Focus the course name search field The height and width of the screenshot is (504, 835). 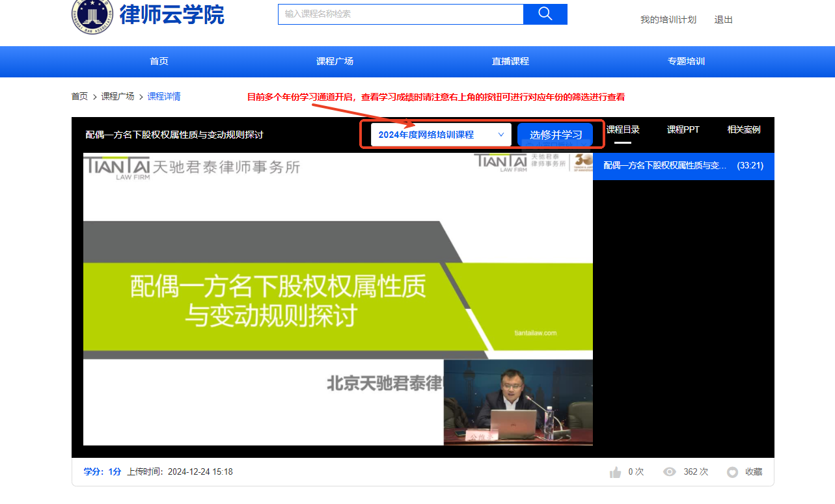[x=400, y=14]
